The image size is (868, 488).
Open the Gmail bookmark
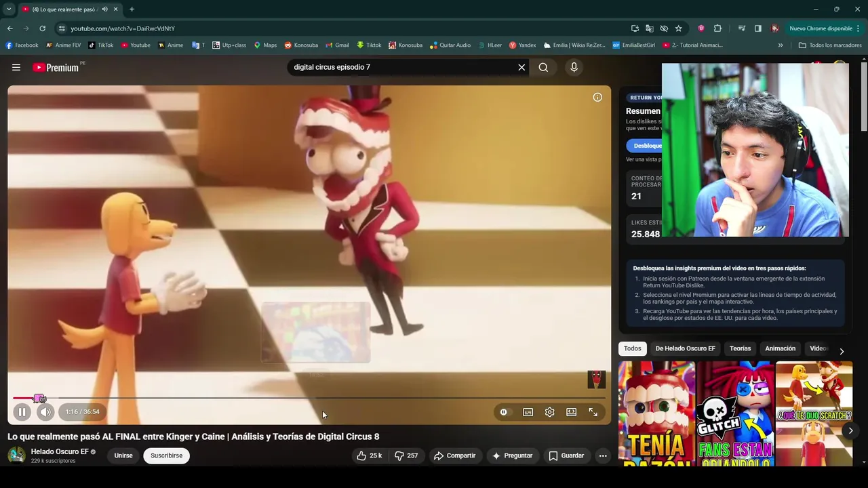click(x=337, y=45)
